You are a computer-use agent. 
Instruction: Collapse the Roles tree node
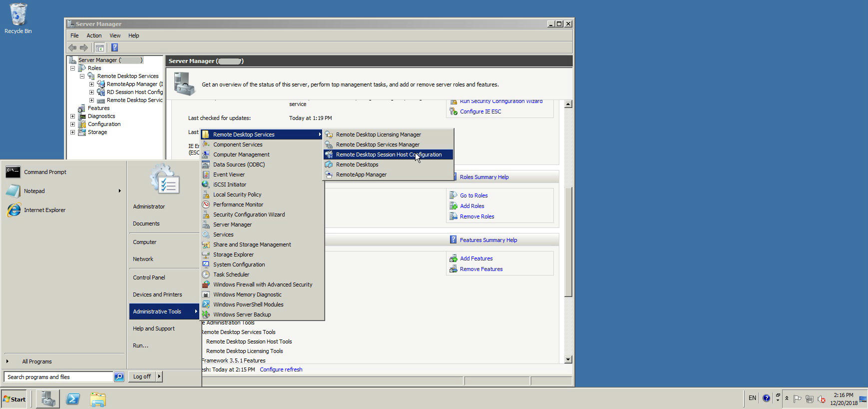pos(73,68)
